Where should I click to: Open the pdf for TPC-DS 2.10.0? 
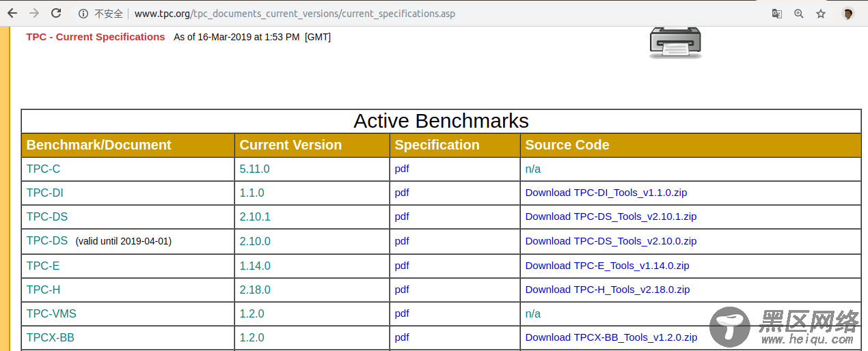click(402, 241)
